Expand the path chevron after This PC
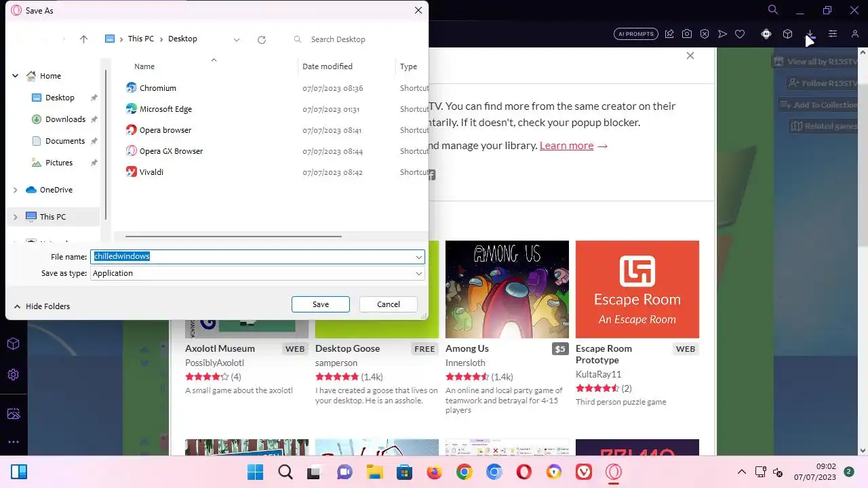The width and height of the screenshot is (868, 488). (161, 39)
